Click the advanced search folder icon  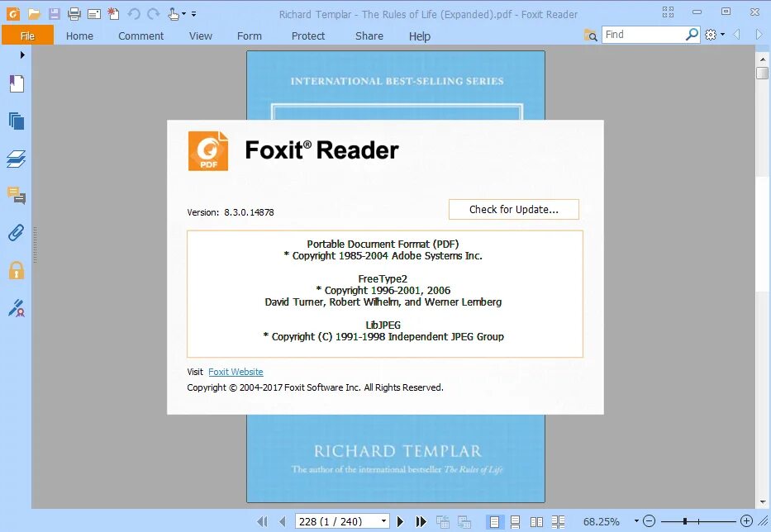[591, 35]
